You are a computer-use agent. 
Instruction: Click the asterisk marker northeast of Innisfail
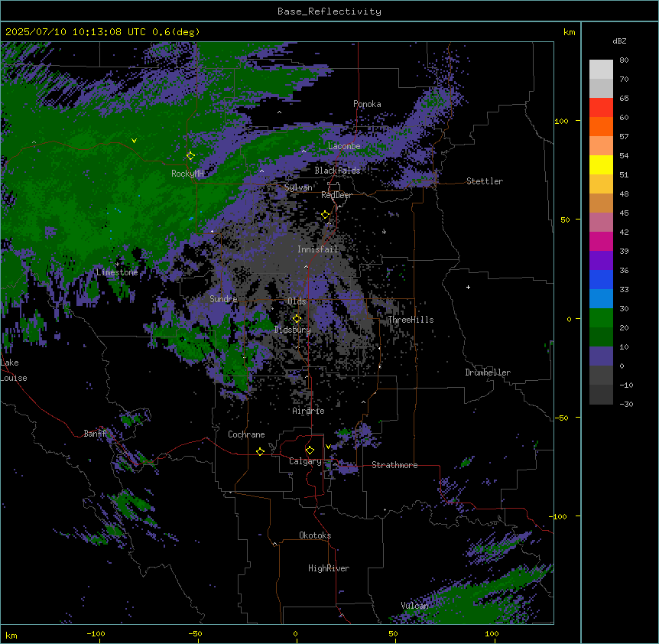point(384,232)
